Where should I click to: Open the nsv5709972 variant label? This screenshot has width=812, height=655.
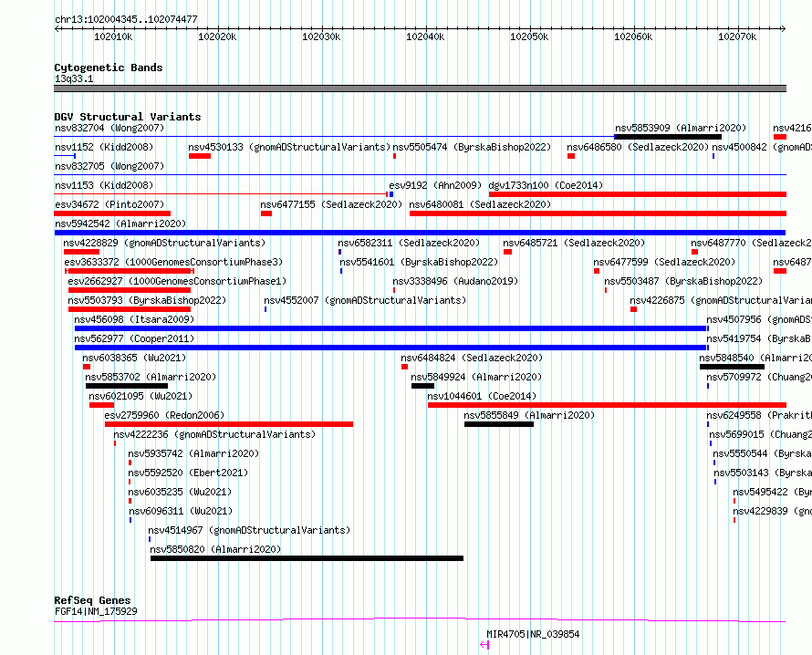[x=759, y=377]
